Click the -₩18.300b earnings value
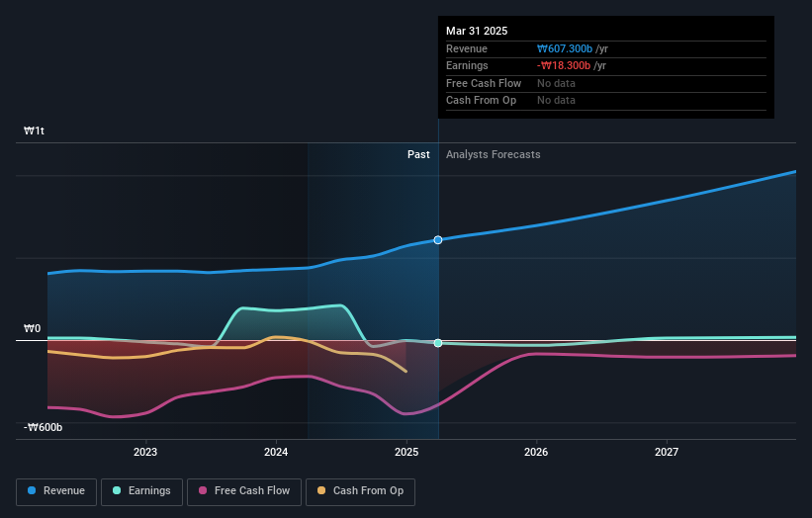812x518 pixels. coord(564,65)
